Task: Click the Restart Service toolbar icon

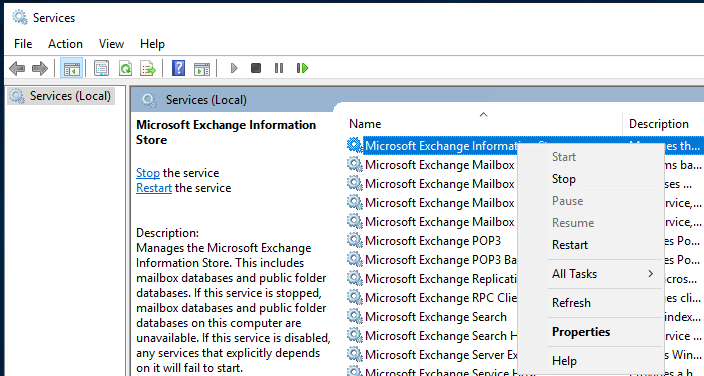Action: (302, 68)
